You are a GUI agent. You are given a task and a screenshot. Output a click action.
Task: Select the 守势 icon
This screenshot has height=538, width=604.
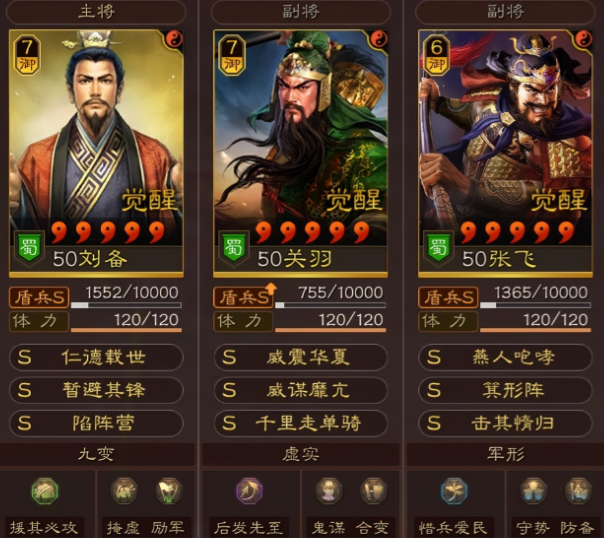tap(534, 491)
